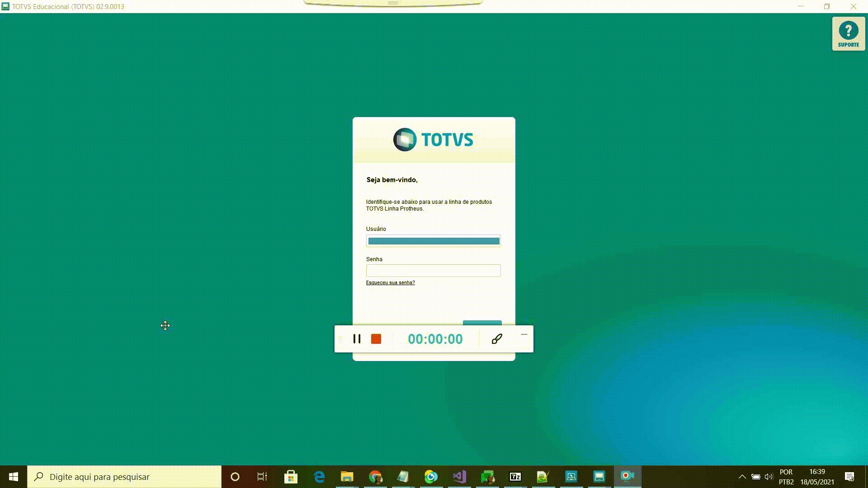The height and width of the screenshot is (488, 868).
Task: Click the taskbar search box
Action: 124,477
